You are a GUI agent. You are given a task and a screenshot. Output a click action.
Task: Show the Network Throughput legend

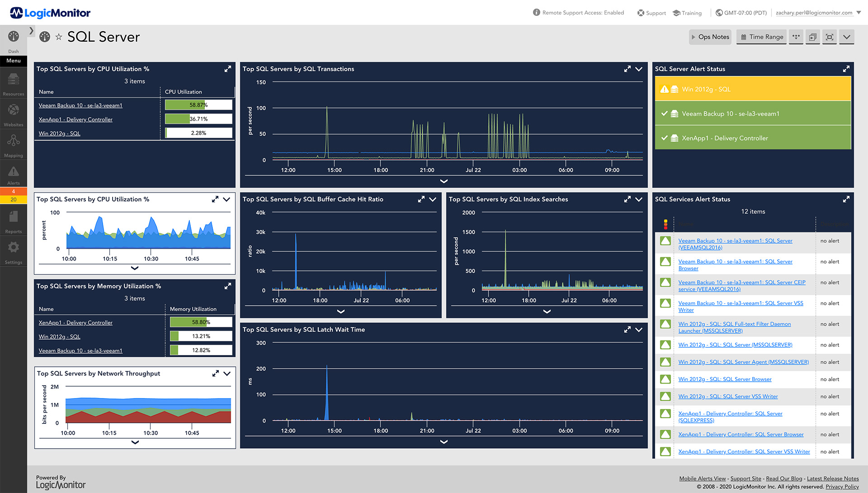pyautogui.click(x=135, y=442)
